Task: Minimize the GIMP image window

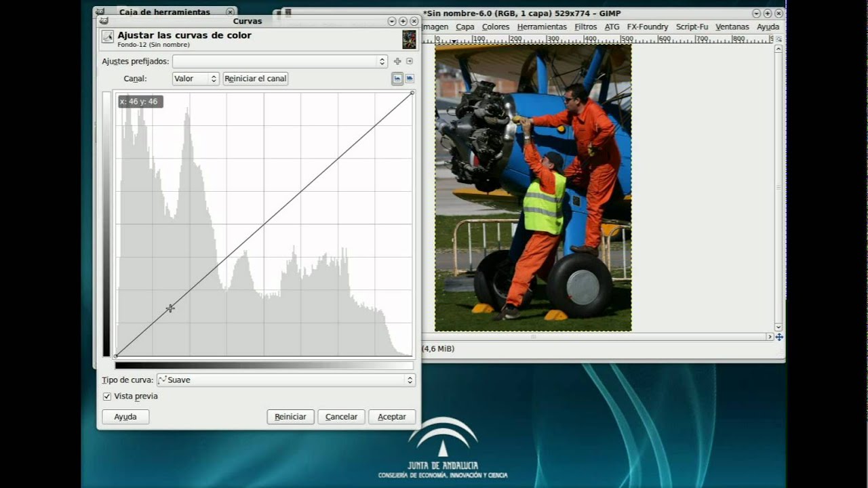Action: 756,13
